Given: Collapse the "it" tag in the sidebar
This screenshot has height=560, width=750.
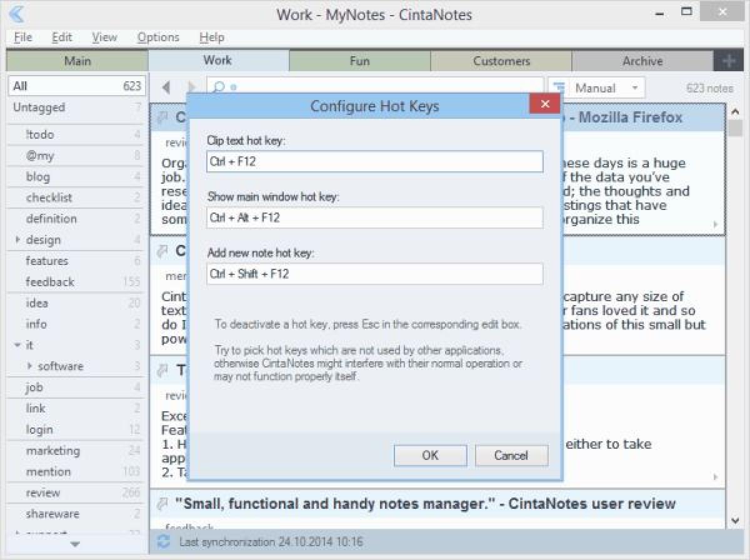Looking at the screenshot, I should (x=17, y=345).
